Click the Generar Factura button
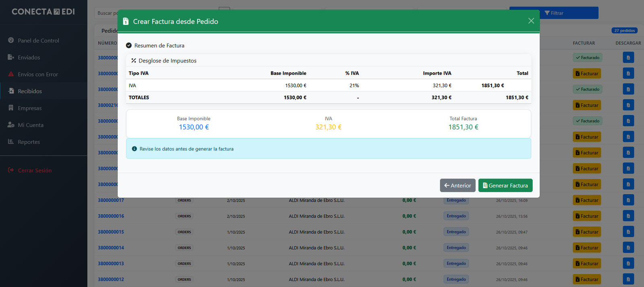 (505, 185)
